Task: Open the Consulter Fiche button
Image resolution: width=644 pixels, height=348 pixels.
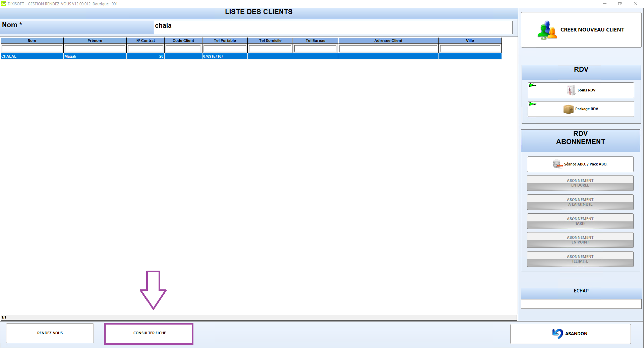Action: click(149, 334)
